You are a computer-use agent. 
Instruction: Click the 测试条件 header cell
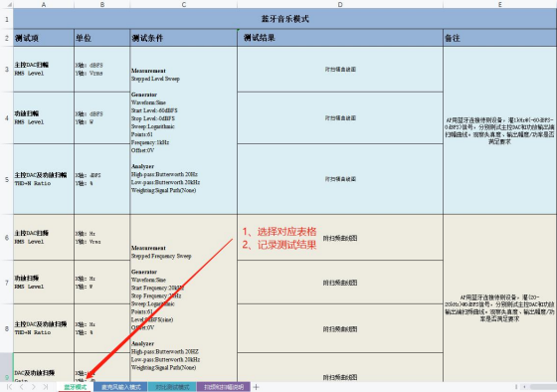(184, 38)
